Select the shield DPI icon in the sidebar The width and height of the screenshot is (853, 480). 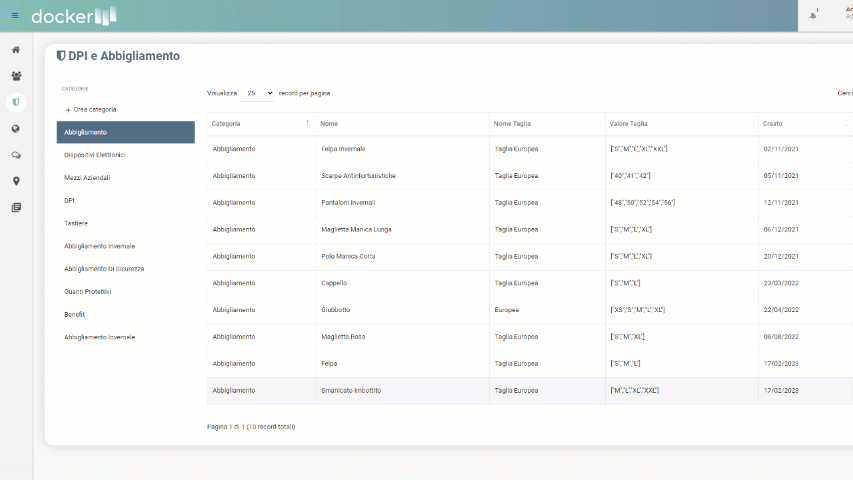click(16, 102)
